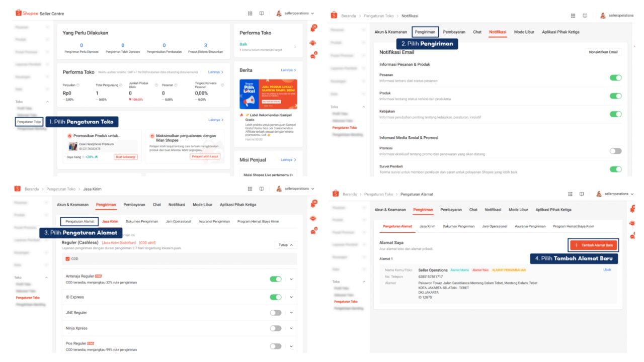
Task: Uncheck the COD checkbox under Reguler (Cashless)
Action: tap(68, 259)
